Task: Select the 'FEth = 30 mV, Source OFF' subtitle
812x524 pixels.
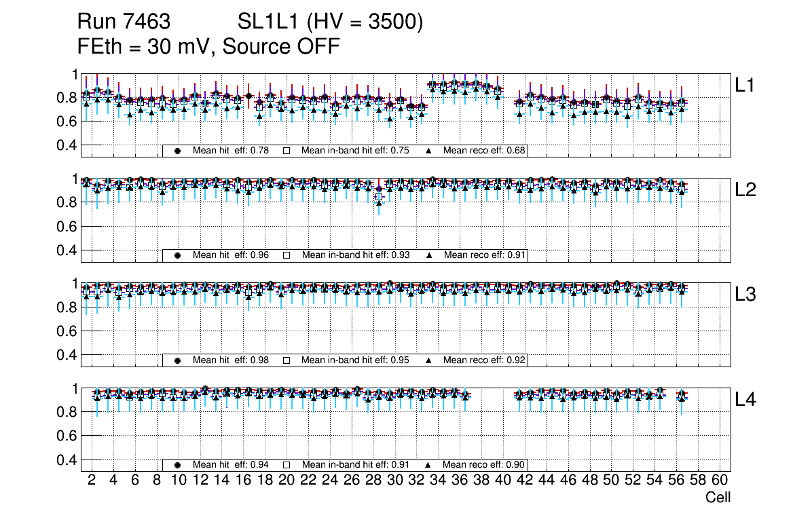Action: point(208,46)
